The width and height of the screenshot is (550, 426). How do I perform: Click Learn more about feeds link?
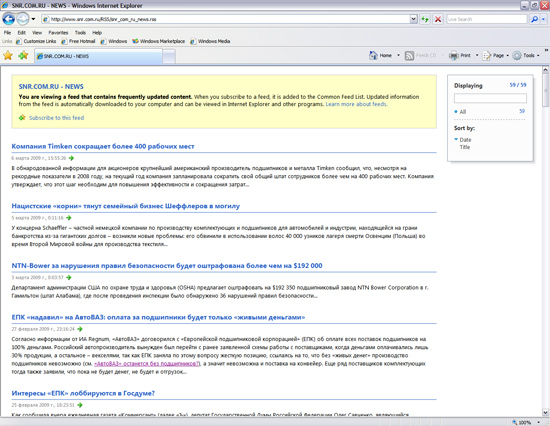click(356, 104)
